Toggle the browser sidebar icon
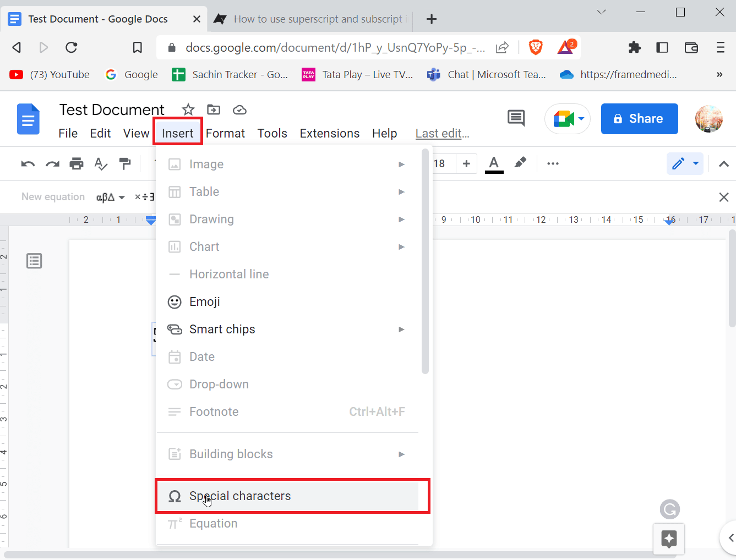 click(662, 48)
